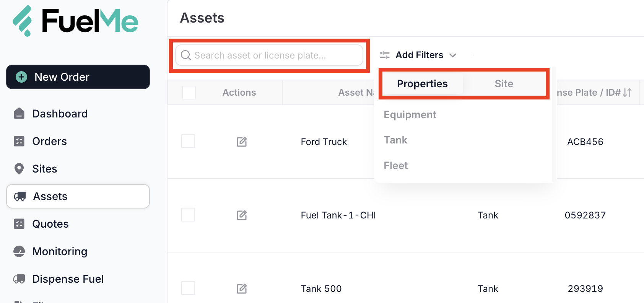Choose Equipment from the filter list
This screenshot has height=303, width=644.
[x=410, y=115]
